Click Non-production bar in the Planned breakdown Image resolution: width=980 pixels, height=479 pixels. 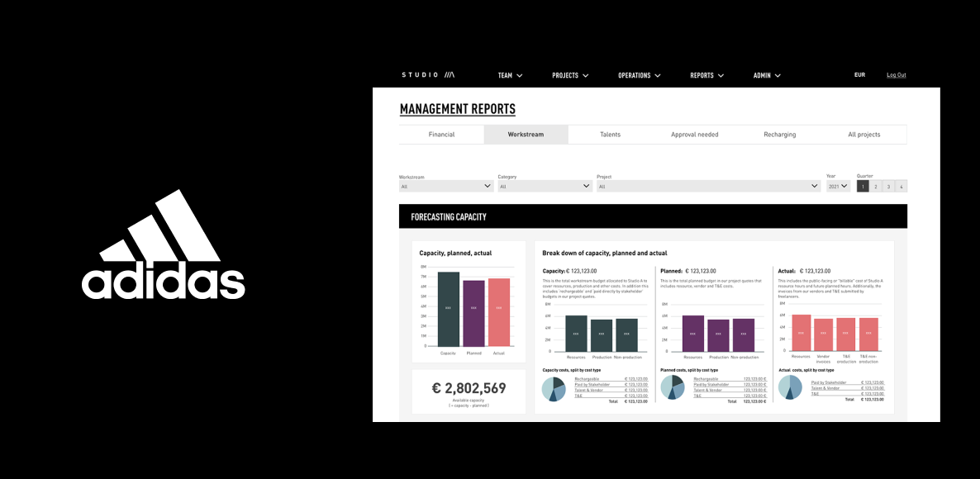[x=744, y=335]
